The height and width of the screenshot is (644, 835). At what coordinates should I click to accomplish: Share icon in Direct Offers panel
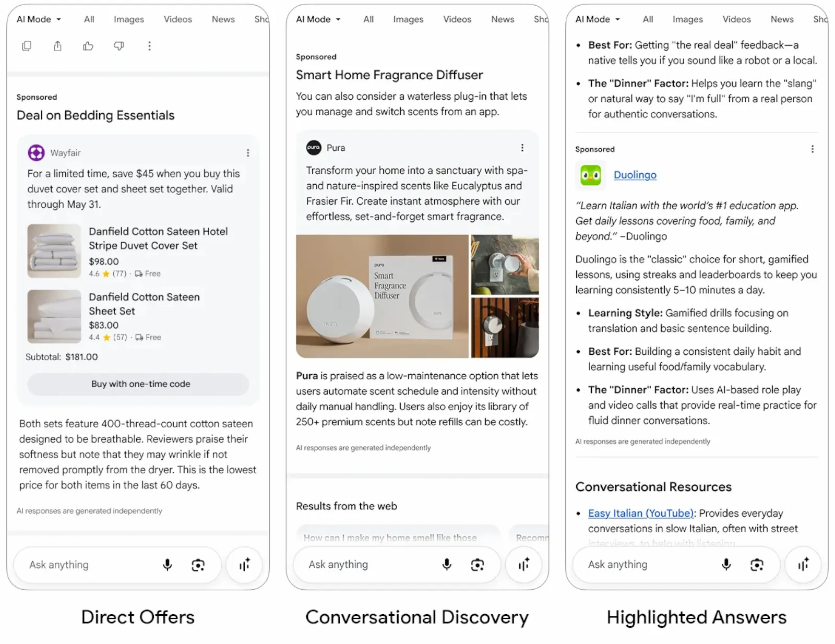point(57,46)
